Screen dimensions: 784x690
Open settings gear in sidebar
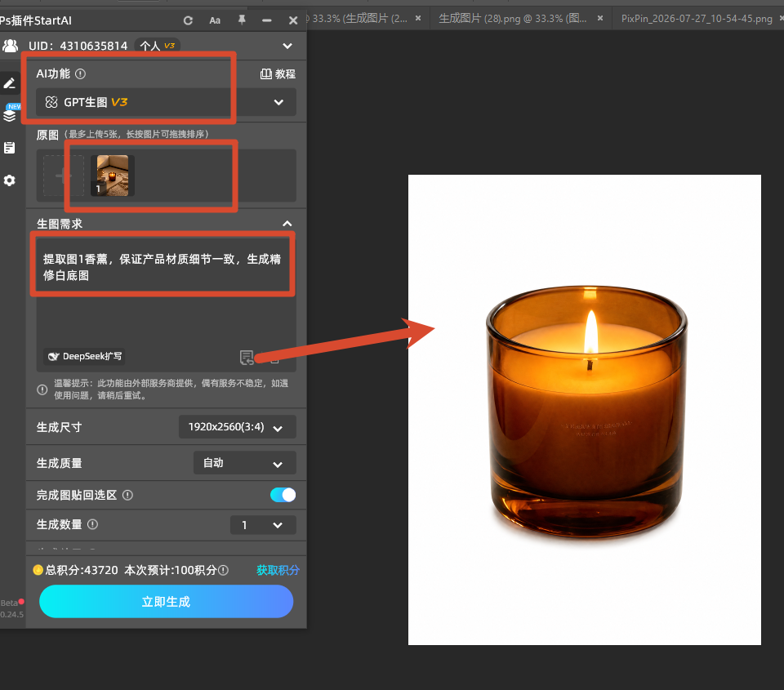(x=10, y=180)
